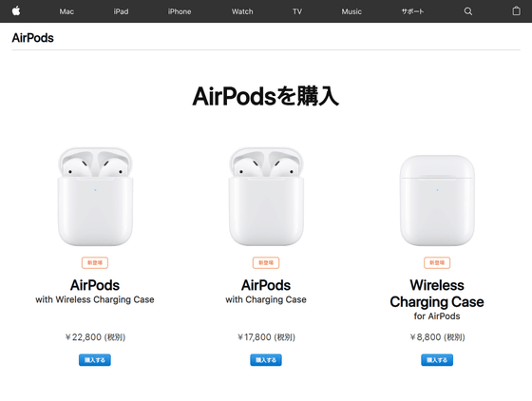Click the AirPods with Wireless Charging Case title
The height and width of the screenshot is (401, 532).
tap(95, 291)
